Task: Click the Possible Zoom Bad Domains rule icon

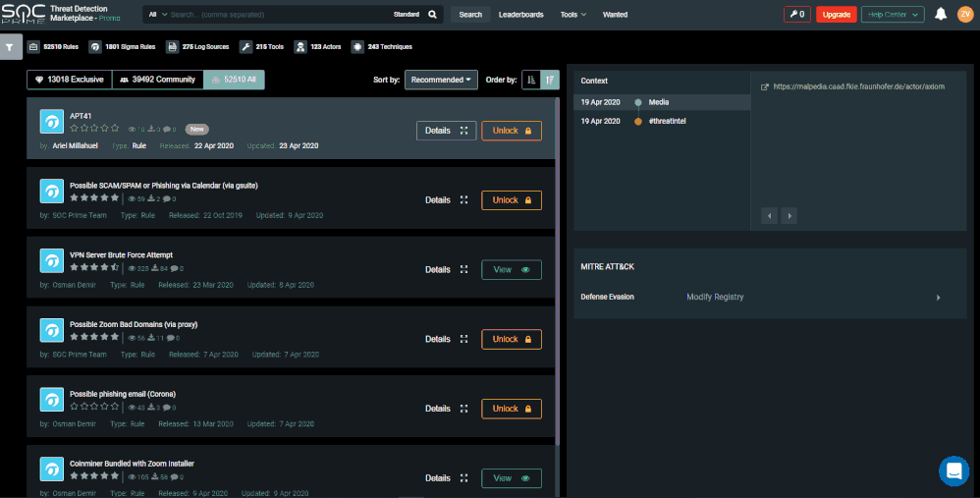Action: pos(52,330)
